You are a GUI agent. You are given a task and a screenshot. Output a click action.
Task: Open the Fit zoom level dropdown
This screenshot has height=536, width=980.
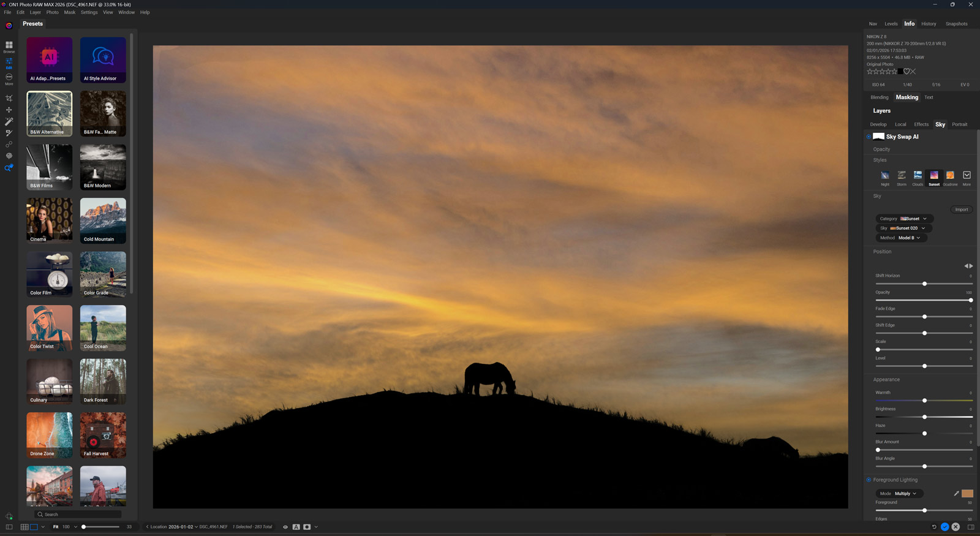click(75, 527)
